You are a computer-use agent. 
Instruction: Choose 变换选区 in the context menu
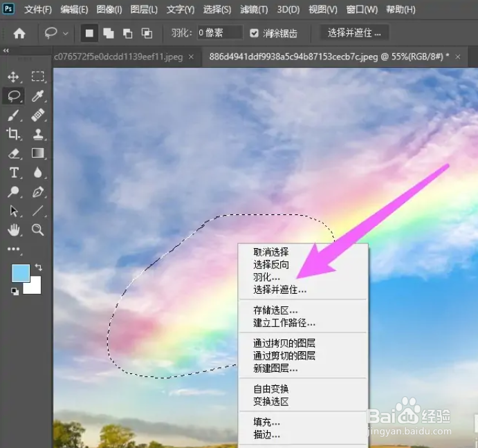pyautogui.click(x=303, y=402)
